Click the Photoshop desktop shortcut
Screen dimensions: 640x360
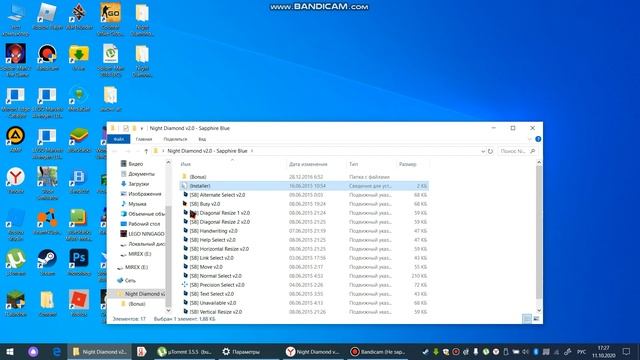[79, 262]
